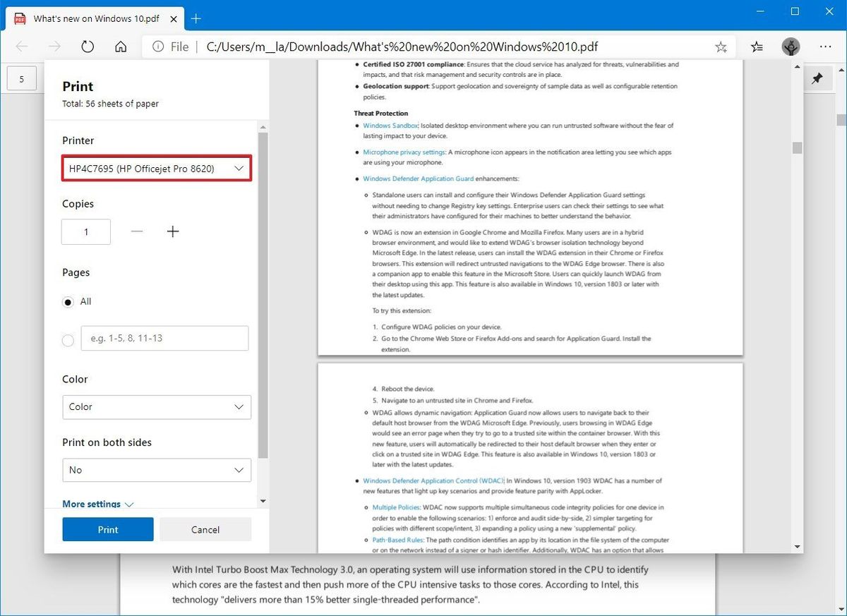Select the custom page range radio button
847x616 pixels.
(x=68, y=340)
